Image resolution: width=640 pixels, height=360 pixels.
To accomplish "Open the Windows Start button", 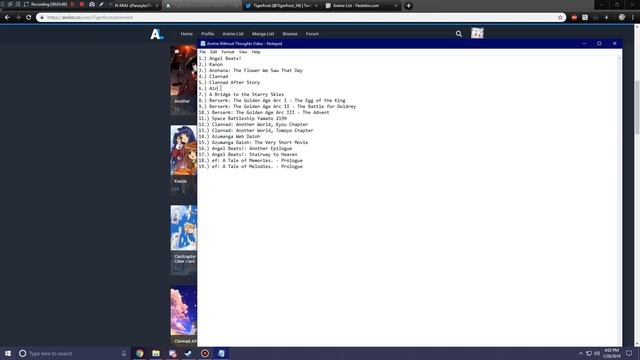I will 8,353.
